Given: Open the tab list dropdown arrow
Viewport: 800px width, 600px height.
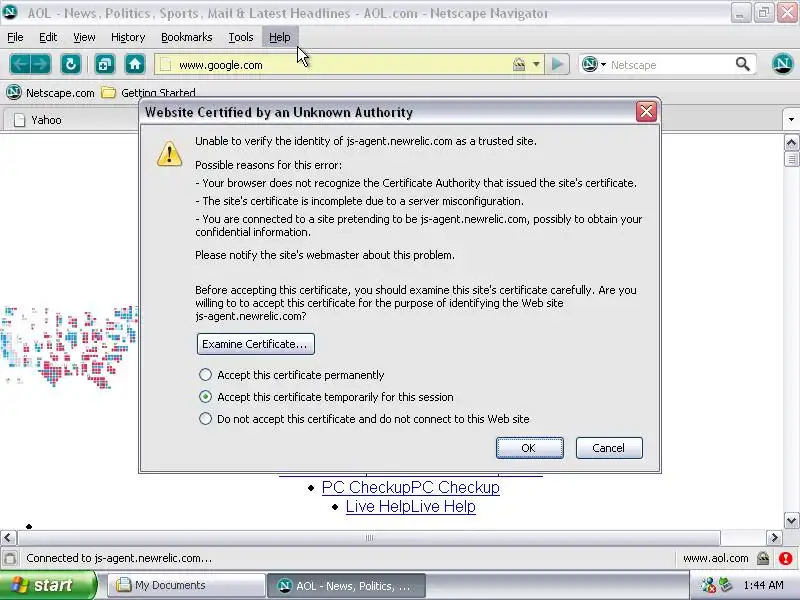Looking at the screenshot, I should [x=791, y=119].
